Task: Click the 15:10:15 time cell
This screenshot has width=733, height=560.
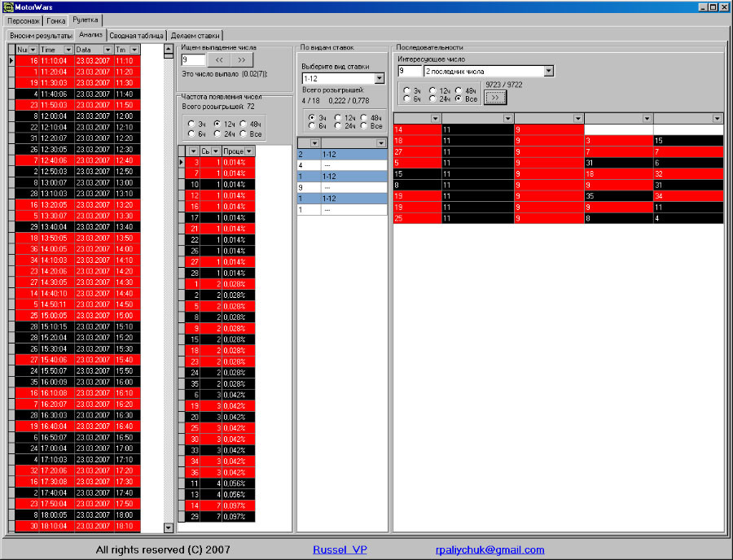Action: point(56,326)
